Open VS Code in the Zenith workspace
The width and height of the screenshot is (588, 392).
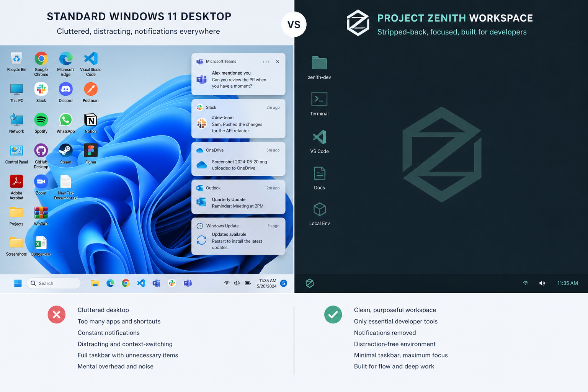pyautogui.click(x=319, y=137)
